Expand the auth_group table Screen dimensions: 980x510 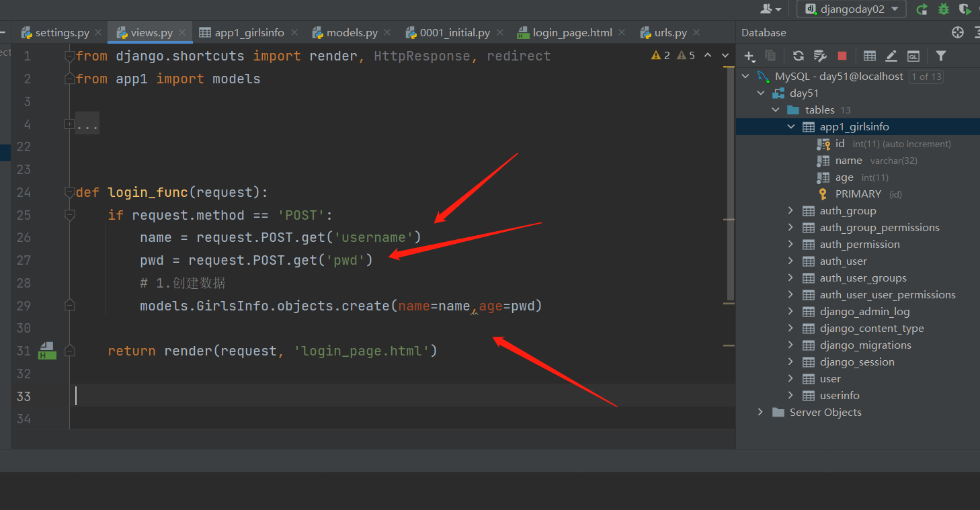tap(791, 211)
